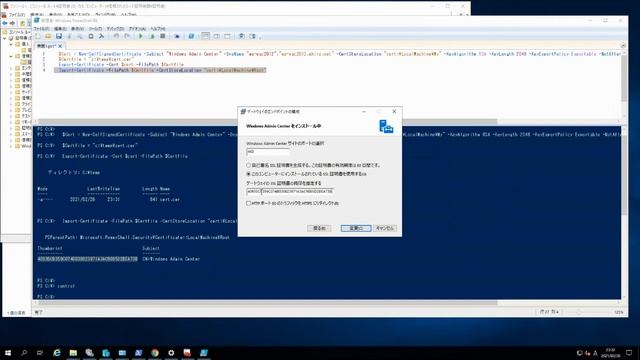Check the redirect HTTP port 80 to HTTPS box
Screen dimensions: 640x360
(x=249, y=203)
